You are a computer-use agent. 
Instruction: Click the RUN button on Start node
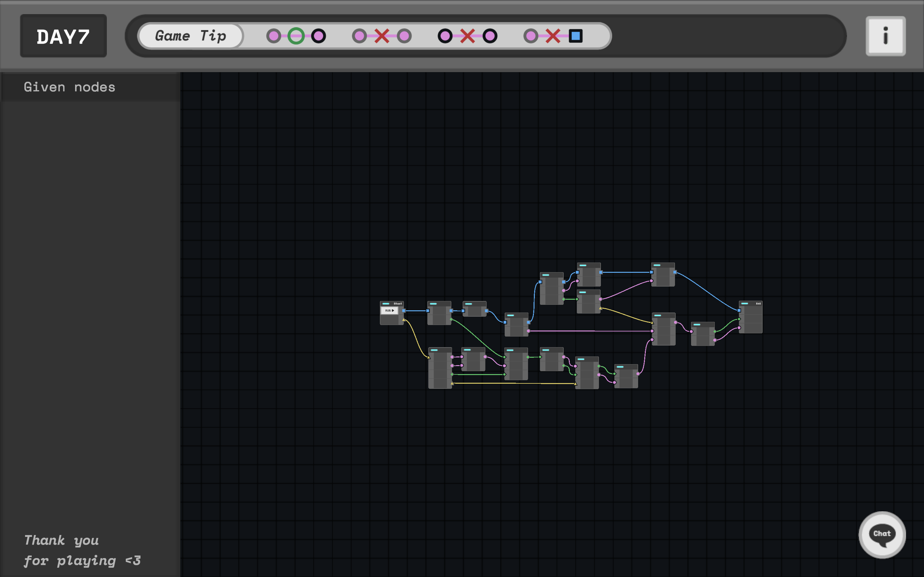pos(389,311)
